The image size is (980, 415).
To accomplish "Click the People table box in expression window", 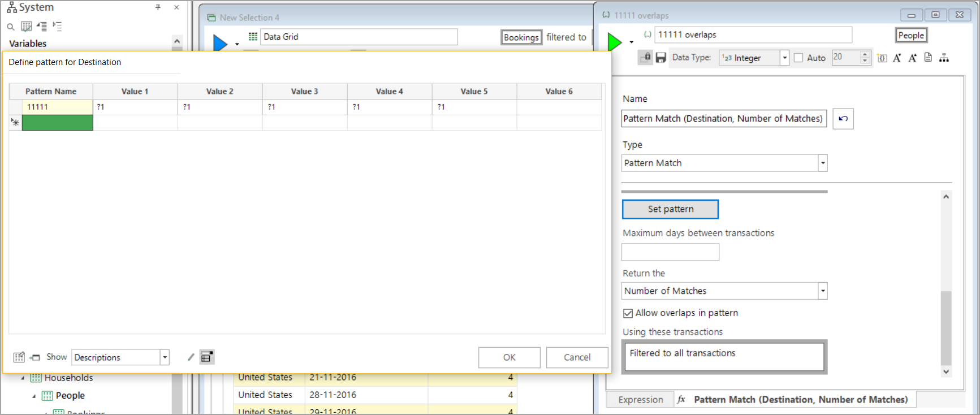I will (x=911, y=35).
